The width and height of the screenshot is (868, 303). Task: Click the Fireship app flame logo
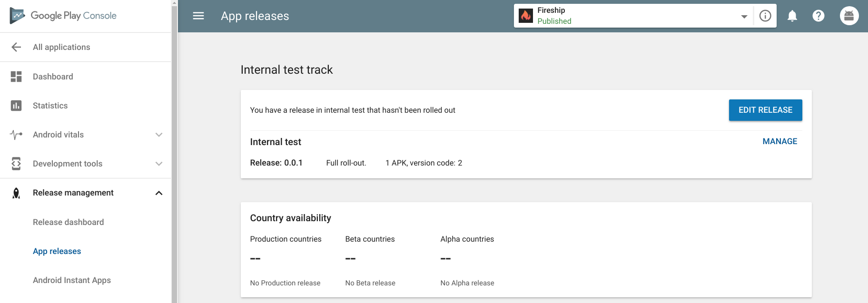(525, 16)
